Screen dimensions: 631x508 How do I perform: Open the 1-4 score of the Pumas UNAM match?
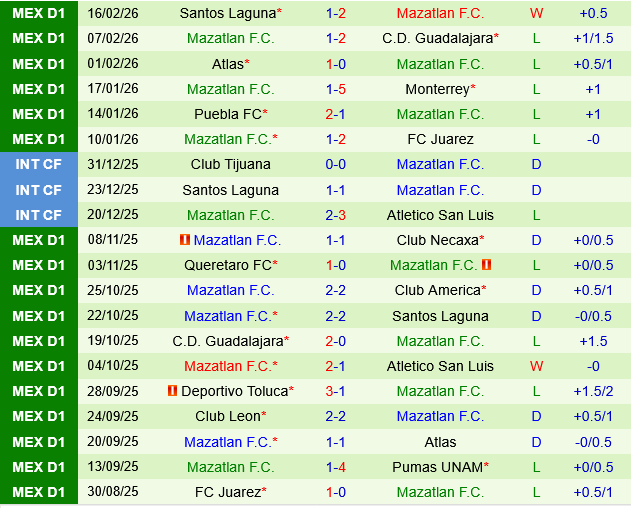tap(336, 466)
